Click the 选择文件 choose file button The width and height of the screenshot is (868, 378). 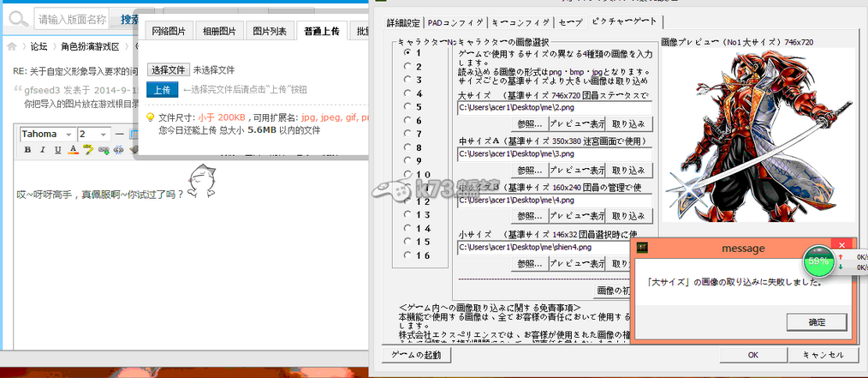(167, 69)
